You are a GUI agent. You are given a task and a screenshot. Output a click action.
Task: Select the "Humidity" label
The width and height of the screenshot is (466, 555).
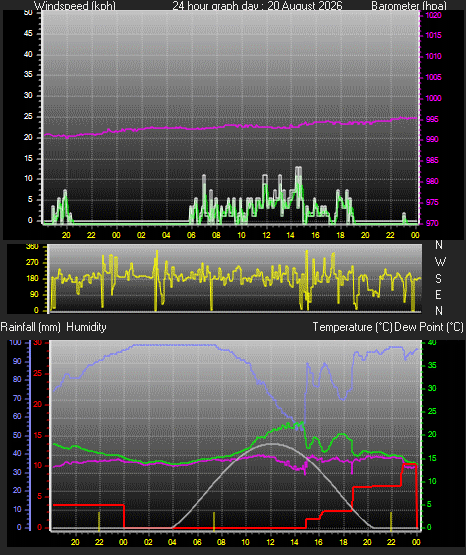(86, 327)
